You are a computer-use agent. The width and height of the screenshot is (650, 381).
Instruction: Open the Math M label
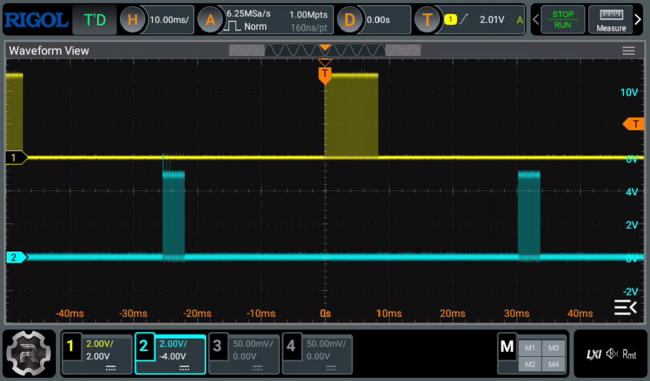click(507, 347)
